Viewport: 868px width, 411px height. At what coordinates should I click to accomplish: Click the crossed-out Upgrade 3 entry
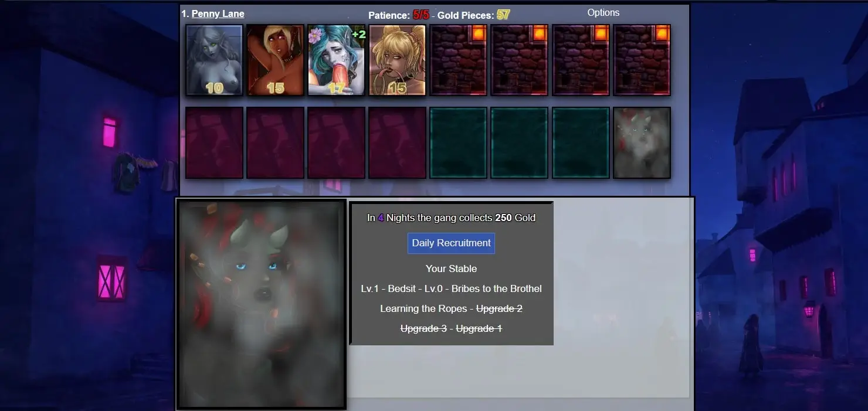pyautogui.click(x=423, y=328)
